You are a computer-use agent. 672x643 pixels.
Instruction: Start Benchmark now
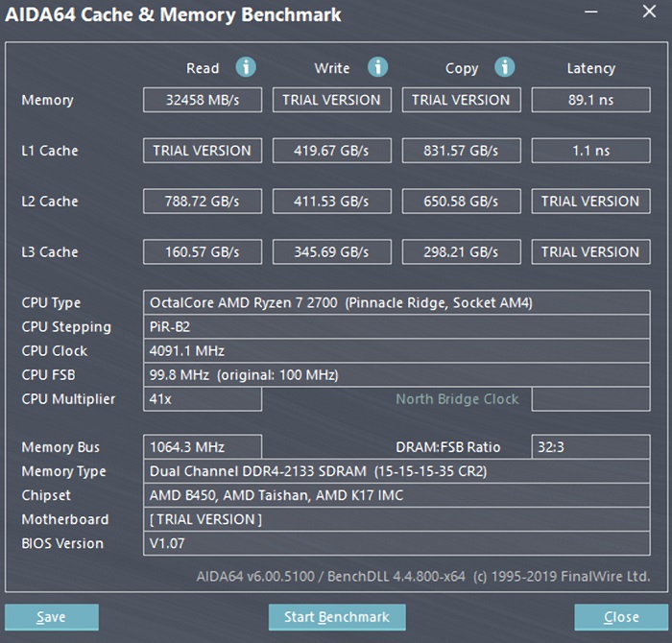click(x=337, y=617)
